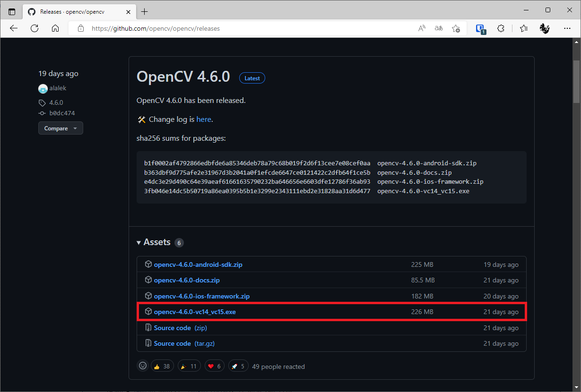Open the 4.6.0 tag link
Screen dimensions: 581x392
pos(56,102)
